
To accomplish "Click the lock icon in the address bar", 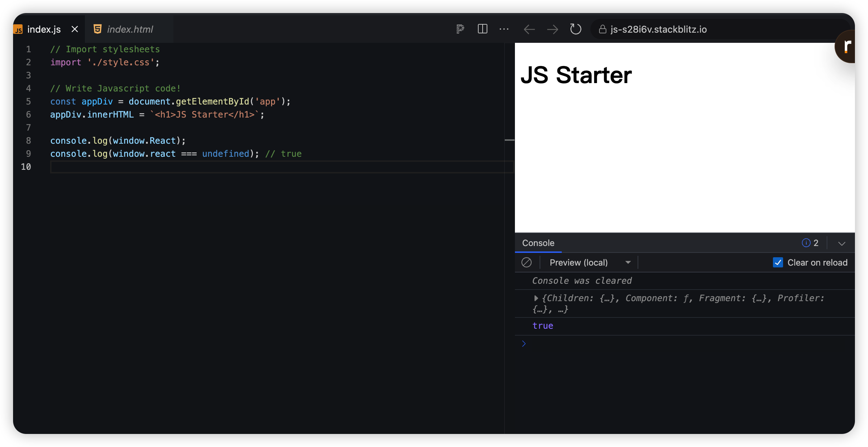I will tap(602, 29).
